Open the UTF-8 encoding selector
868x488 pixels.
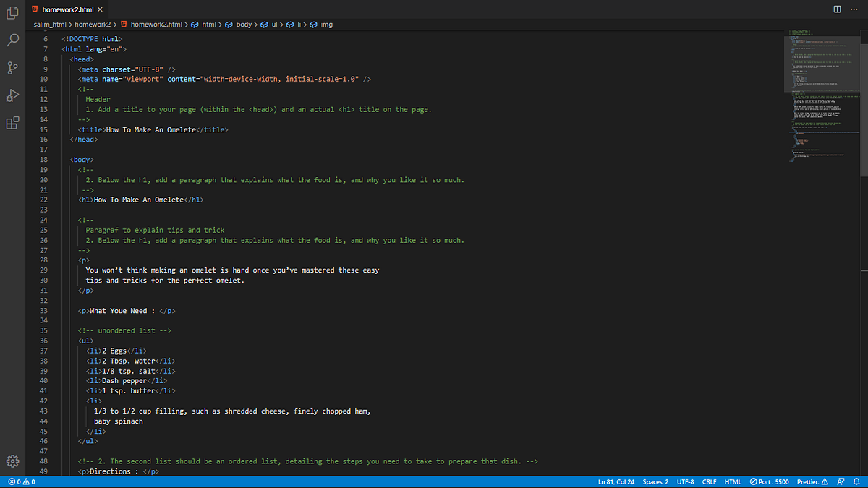(x=685, y=481)
